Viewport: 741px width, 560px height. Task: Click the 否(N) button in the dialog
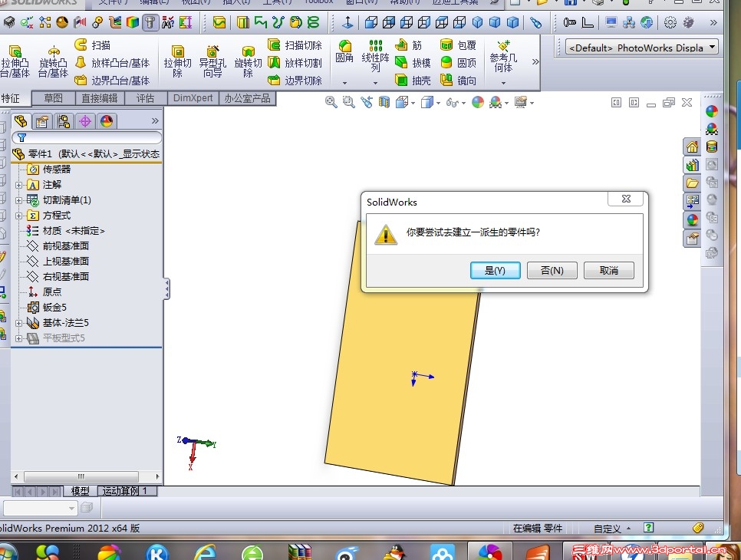(x=552, y=270)
